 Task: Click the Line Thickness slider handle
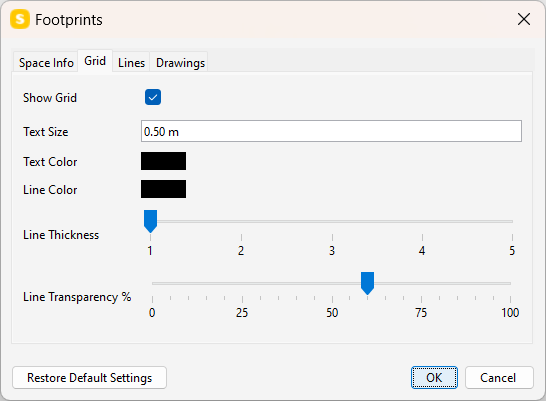click(150, 221)
